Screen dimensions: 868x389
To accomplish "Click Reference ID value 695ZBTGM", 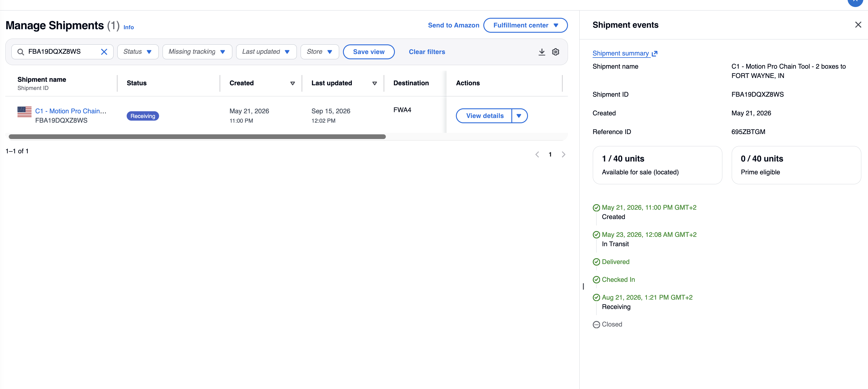I will pos(748,132).
